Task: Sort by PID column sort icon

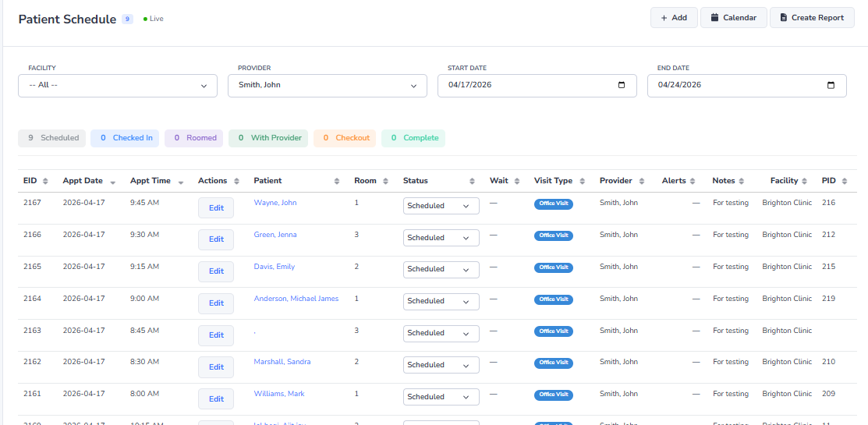Action: [x=845, y=181]
